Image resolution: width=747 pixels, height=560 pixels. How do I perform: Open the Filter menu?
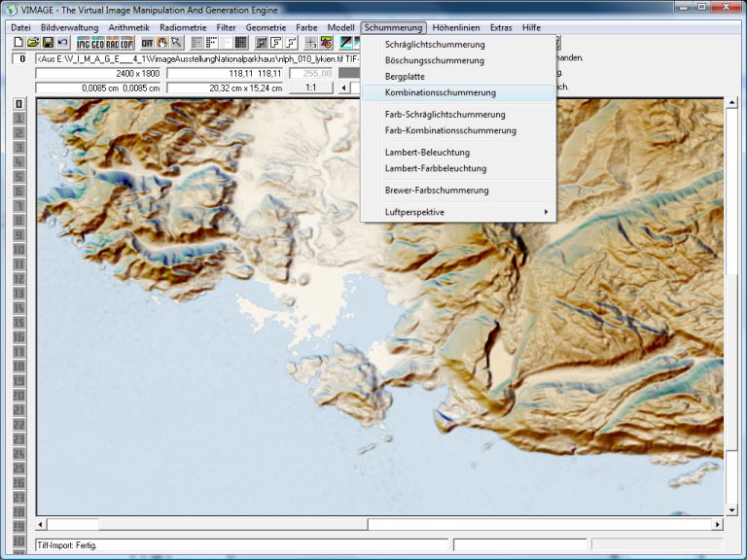pyautogui.click(x=226, y=28)
